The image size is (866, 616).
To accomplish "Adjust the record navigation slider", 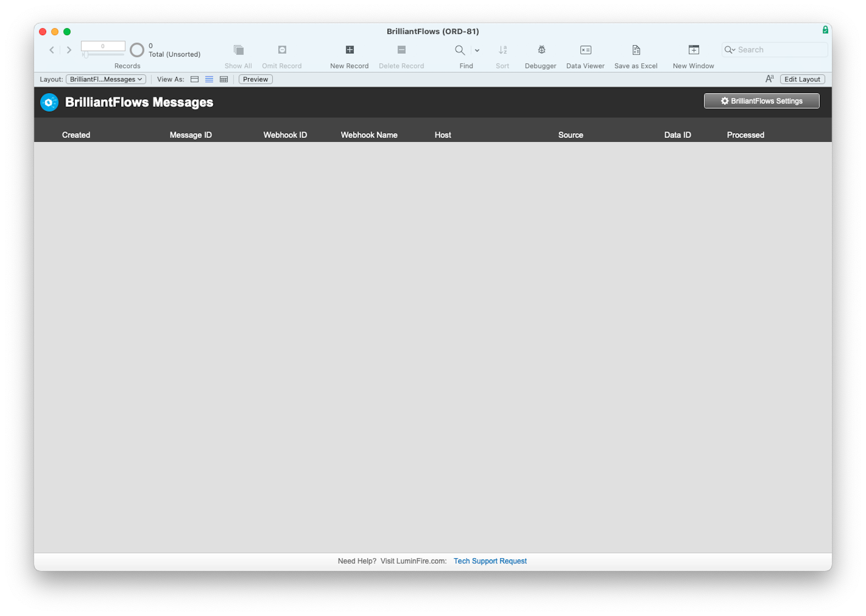I will (x=86, y=54).
